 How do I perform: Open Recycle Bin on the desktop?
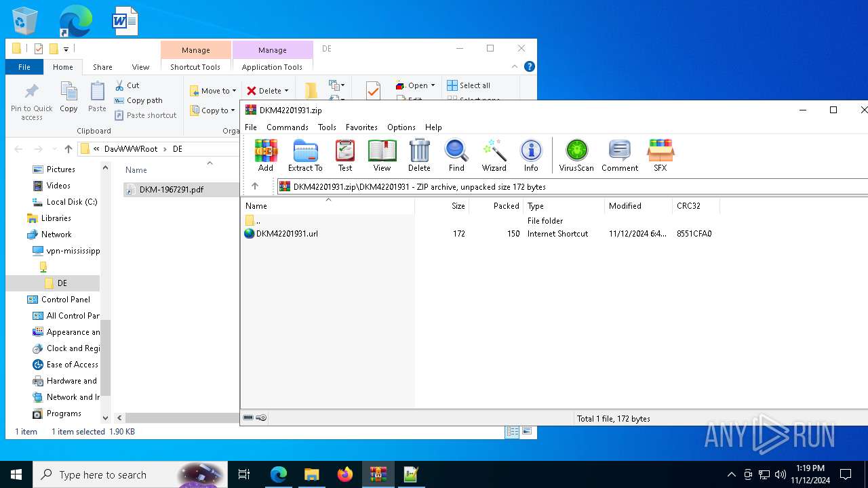point(25,21)
